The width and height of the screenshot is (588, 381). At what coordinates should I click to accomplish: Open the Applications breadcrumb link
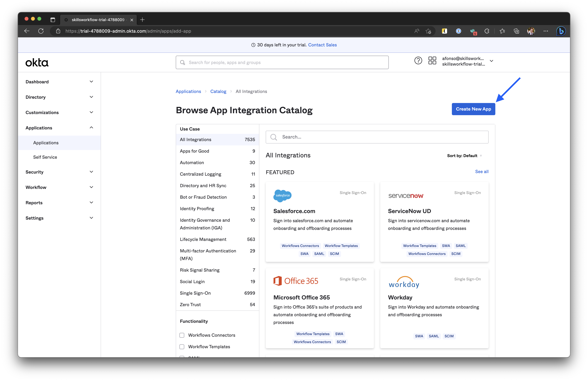(x=188, y=91)
